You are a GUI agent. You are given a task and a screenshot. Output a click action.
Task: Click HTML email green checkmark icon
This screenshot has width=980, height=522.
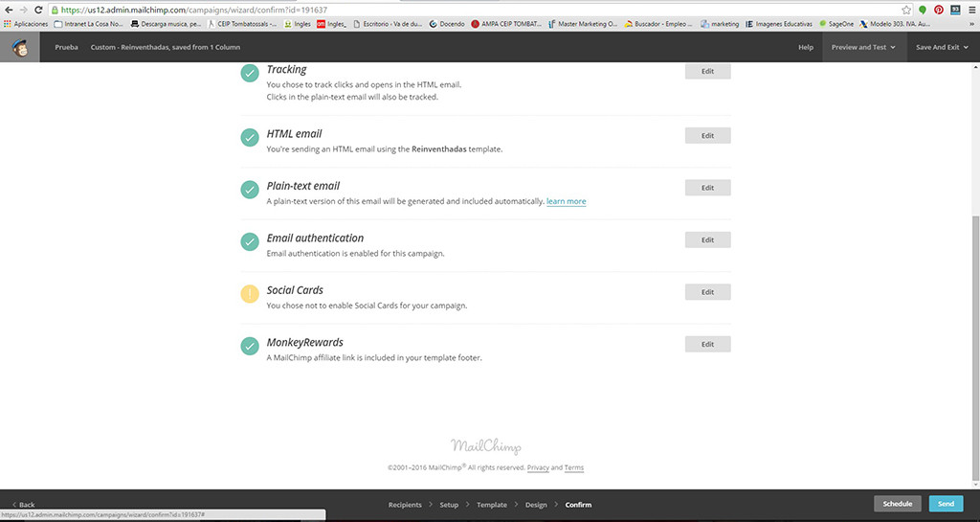click(250, 138)
